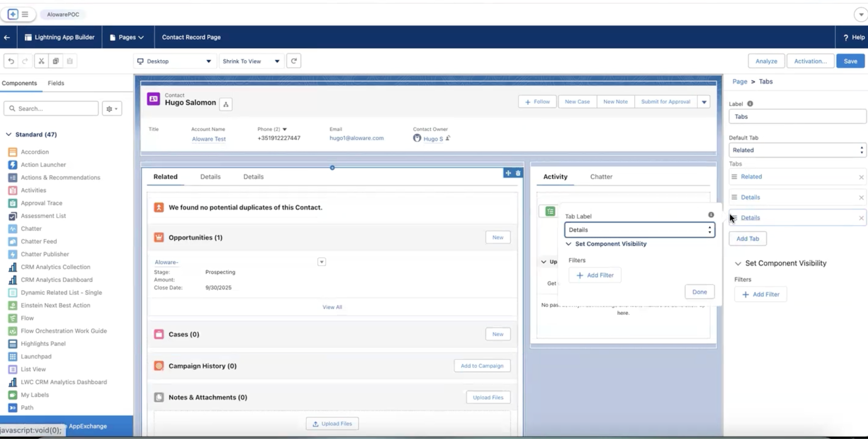Click Add Filter in the right panel
This screenshot has height=439, width=868.
click(x=761, y=294)
